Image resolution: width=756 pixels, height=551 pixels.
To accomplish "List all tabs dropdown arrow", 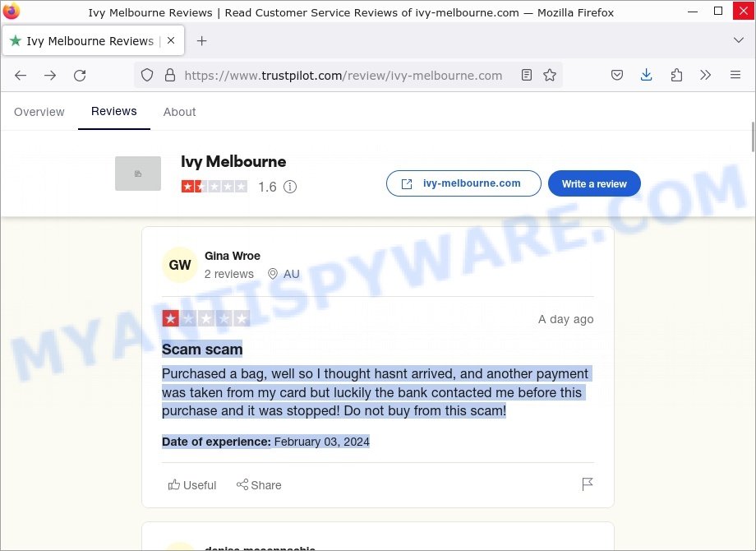I will 738,40.
